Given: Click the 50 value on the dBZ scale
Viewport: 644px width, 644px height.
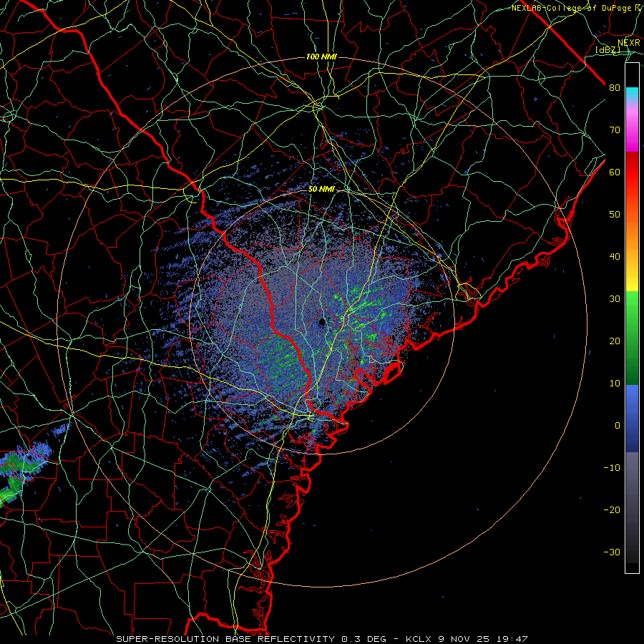Looking at the screenshot, I should click(x=615, y=215).
